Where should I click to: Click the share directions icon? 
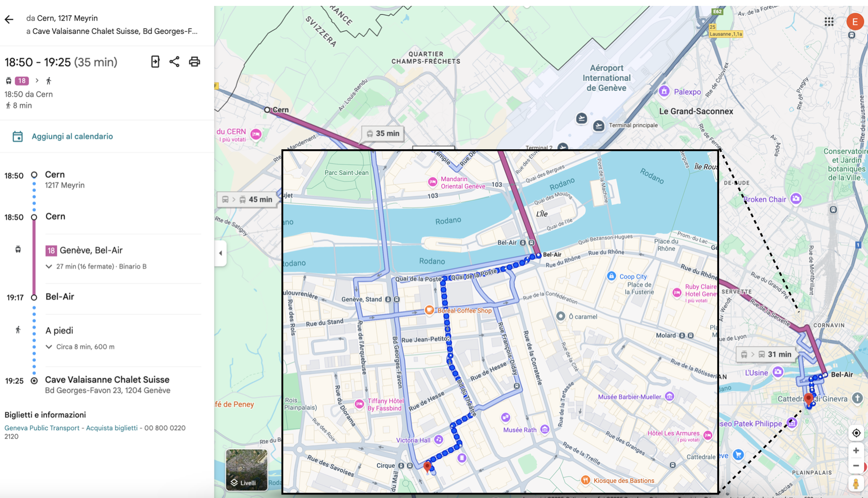click(174, 61)
